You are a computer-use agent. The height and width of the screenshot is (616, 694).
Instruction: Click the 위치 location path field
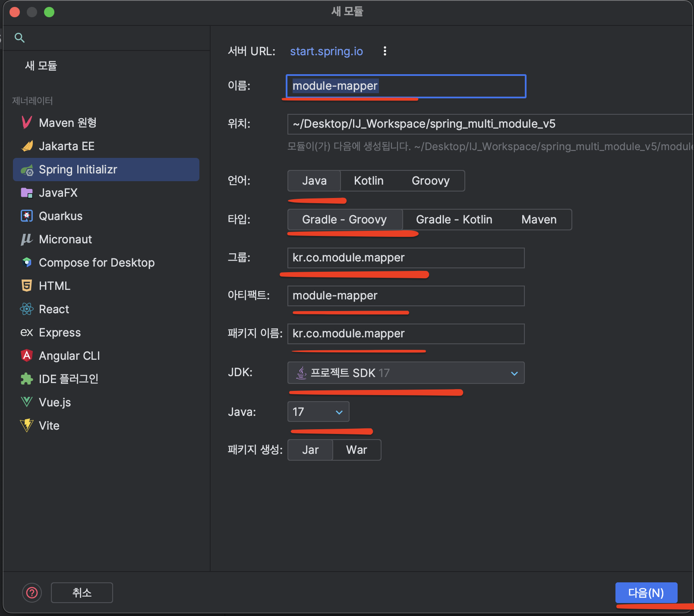490,124
